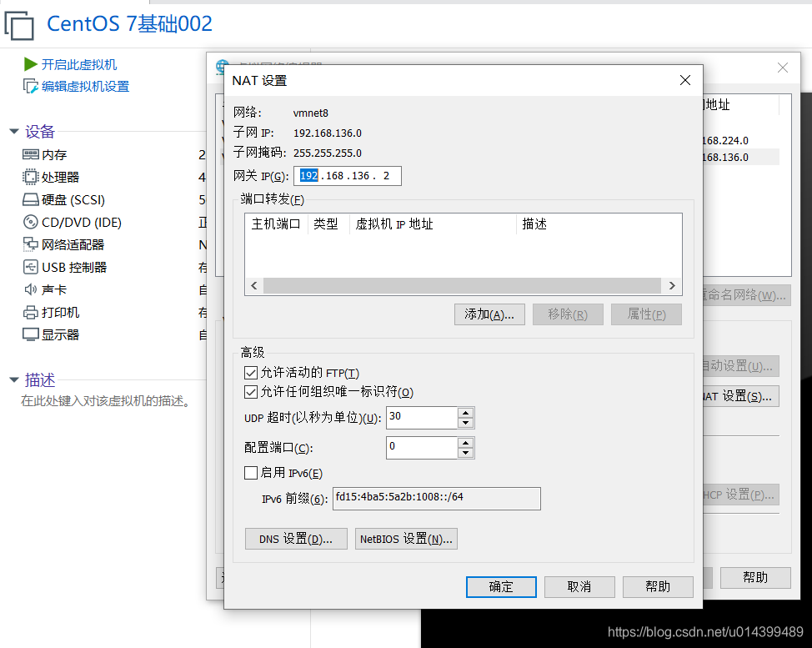Increase 配置端口 value with up arrow
812x648 pixels.
point(465,443)
